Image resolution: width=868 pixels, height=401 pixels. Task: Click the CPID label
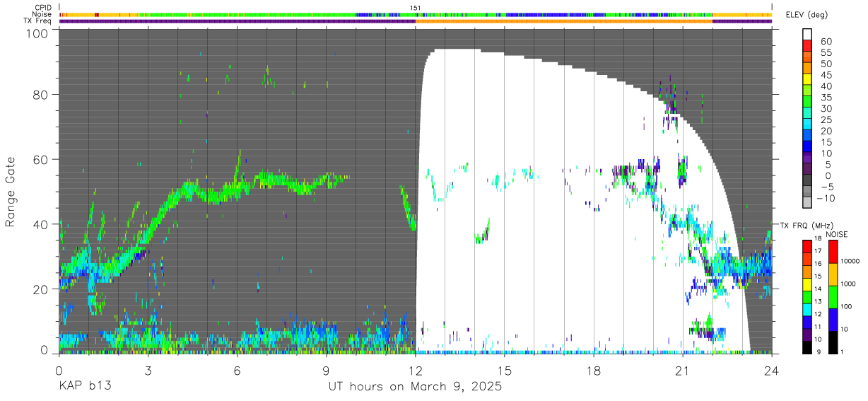43,8
